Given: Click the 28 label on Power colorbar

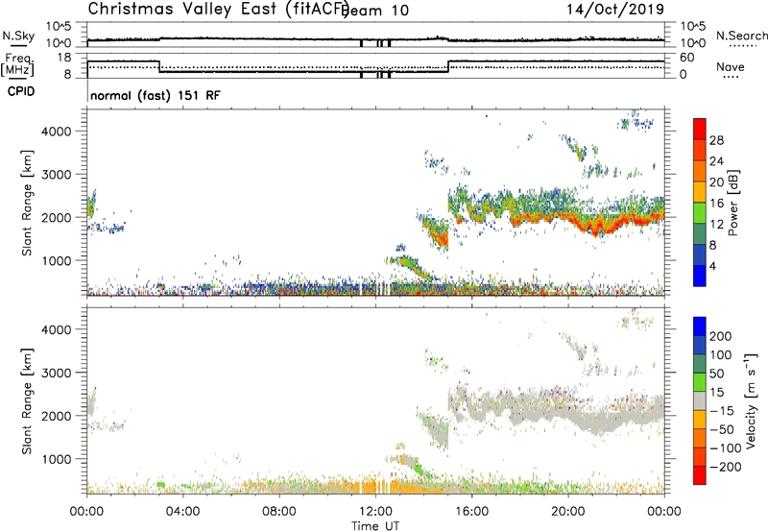Looking at the screenshot, I should tap(716, 140).
